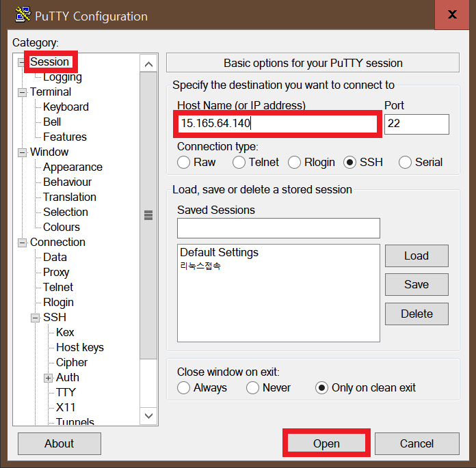Open the Colours category
The width and height of the screenshot is (476, 468).
(62, 227)
